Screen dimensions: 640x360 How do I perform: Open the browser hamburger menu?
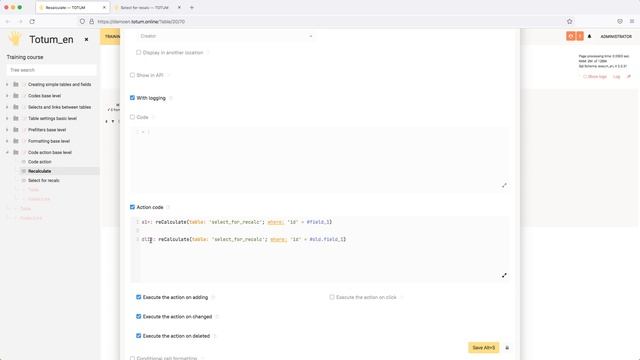632,21
